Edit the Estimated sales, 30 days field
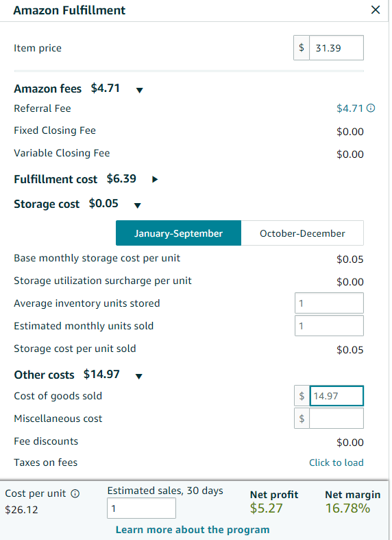The image size is (392, 540). tap(141, 508)
